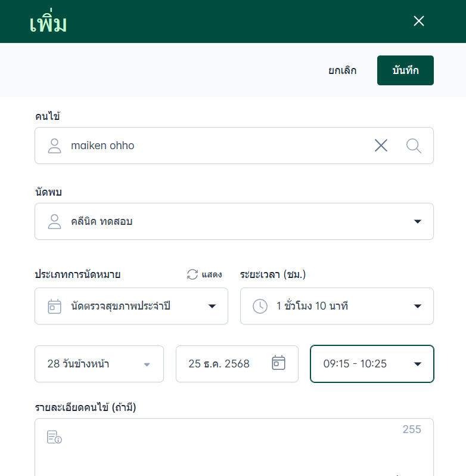Screen dimensions: 466x476
Task: Open the นัดพบ dropdown คลีนิค ทดสอบ
Action: (x=234, y=221)
